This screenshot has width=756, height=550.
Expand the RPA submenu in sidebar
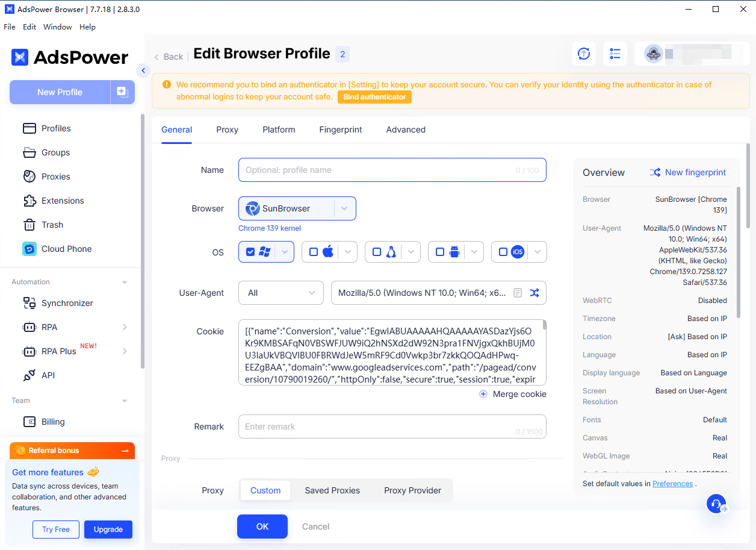[x=125, y=327]
